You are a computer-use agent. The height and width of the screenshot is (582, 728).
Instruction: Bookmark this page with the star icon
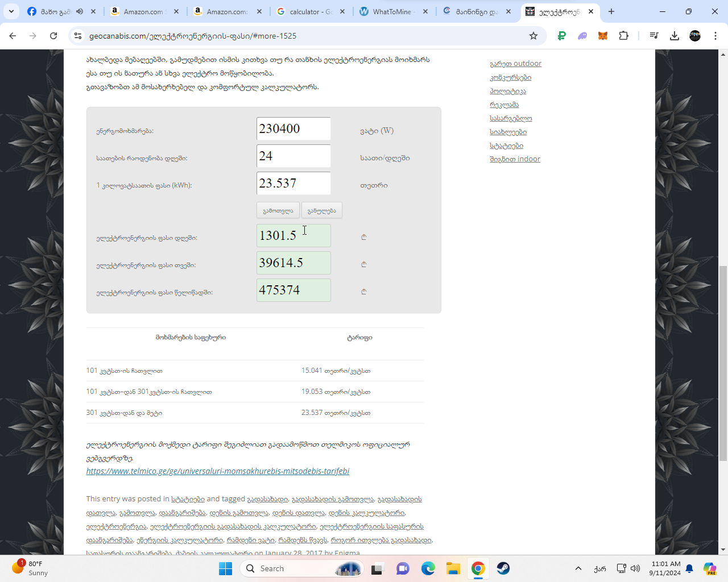533,36
